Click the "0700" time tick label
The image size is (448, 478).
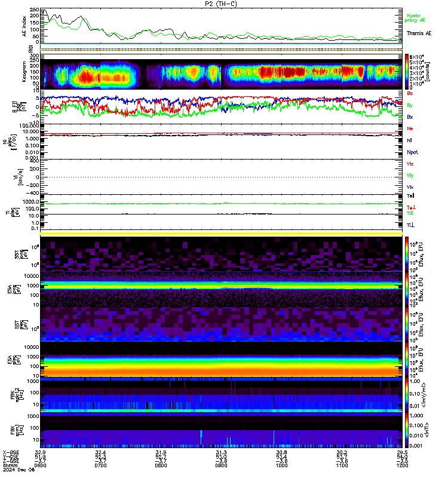click(100, 465)
